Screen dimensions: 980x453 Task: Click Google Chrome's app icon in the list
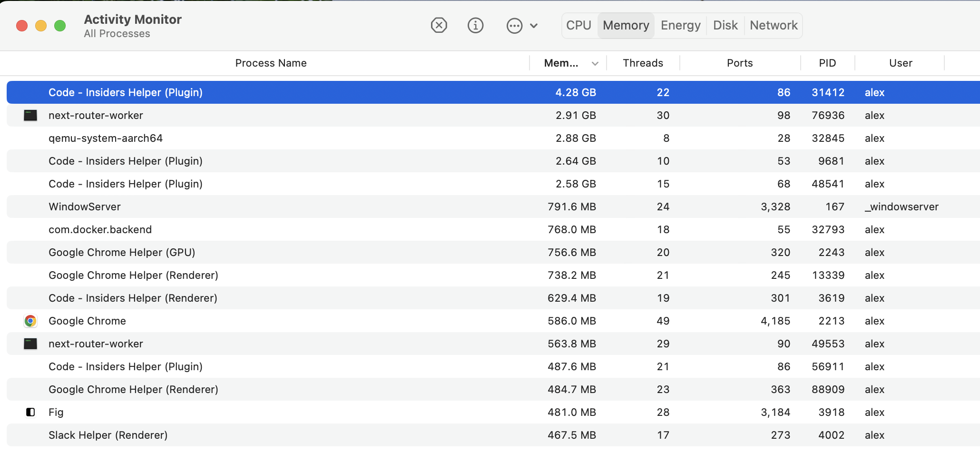(30, 321)
